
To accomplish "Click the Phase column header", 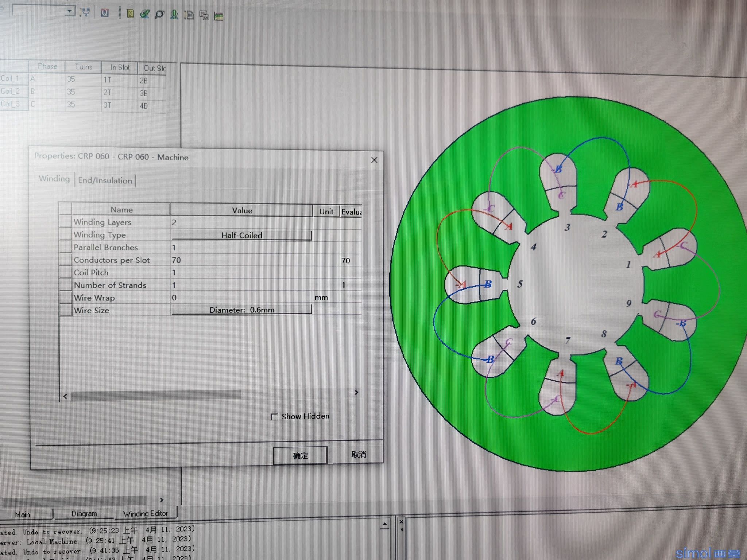I will click(x=47, y=66).
